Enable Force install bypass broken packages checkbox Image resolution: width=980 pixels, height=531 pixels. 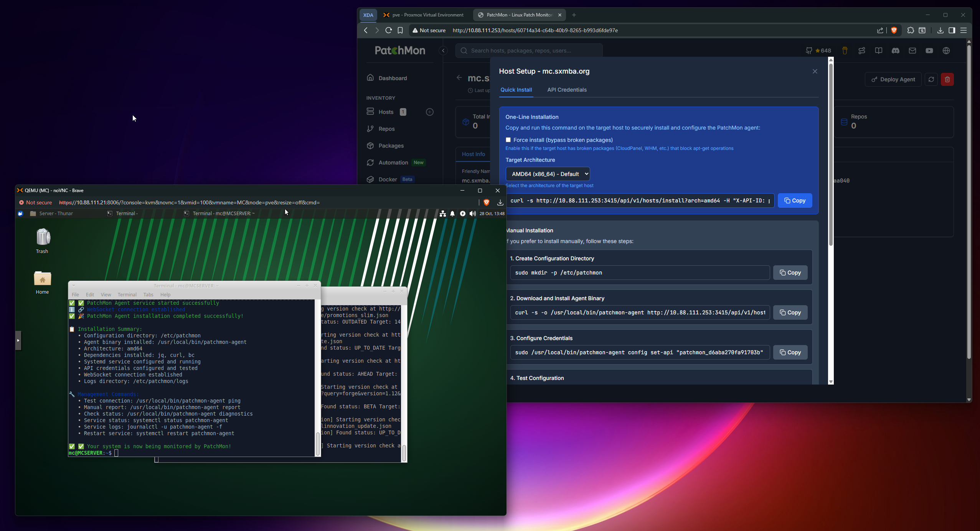pos(508,140)
